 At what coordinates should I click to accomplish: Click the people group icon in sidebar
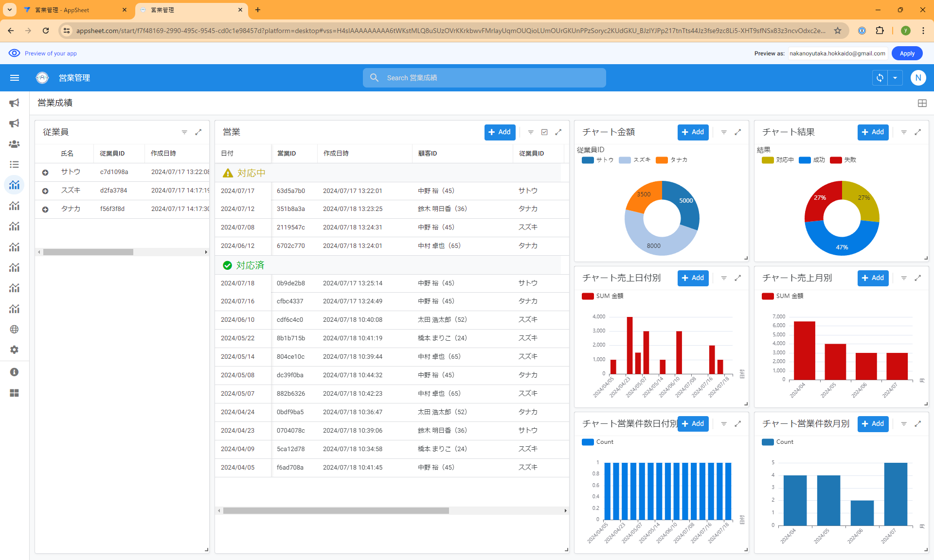(15, 144)
